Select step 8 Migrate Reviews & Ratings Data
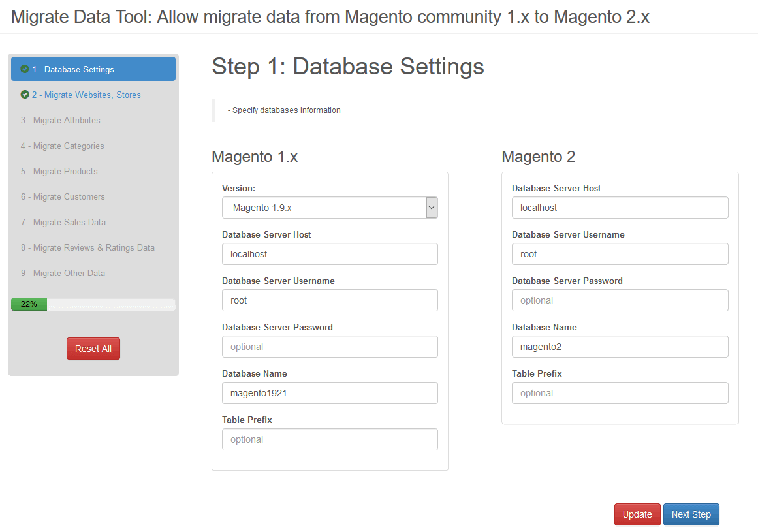The height and width of the screenshot is (532, 758). point(87,247)
